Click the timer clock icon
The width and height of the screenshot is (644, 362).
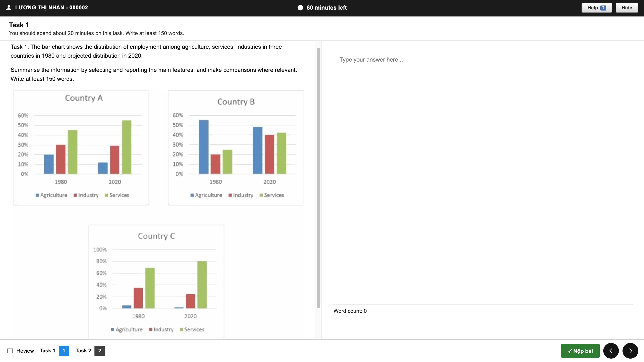[x=300, y=8]
